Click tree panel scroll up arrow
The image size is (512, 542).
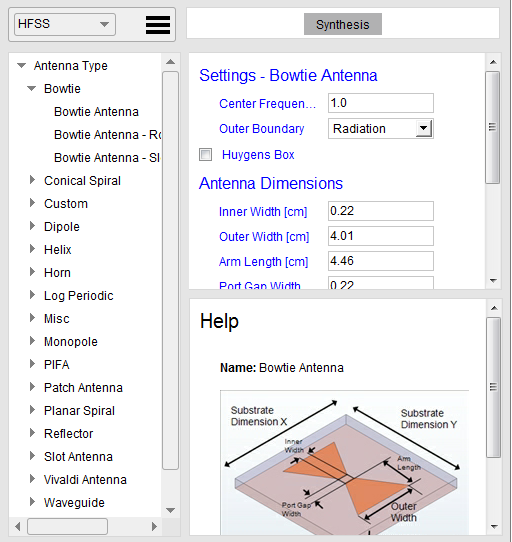click(x=170, y=62)
